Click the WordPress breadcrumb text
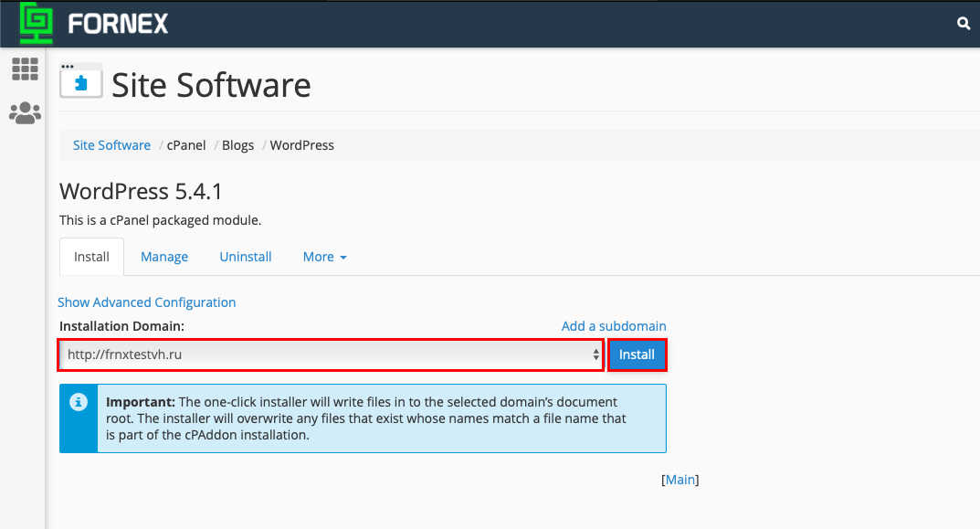The width and height of the screenshot is (980, 529). click(x=302, y=145)
